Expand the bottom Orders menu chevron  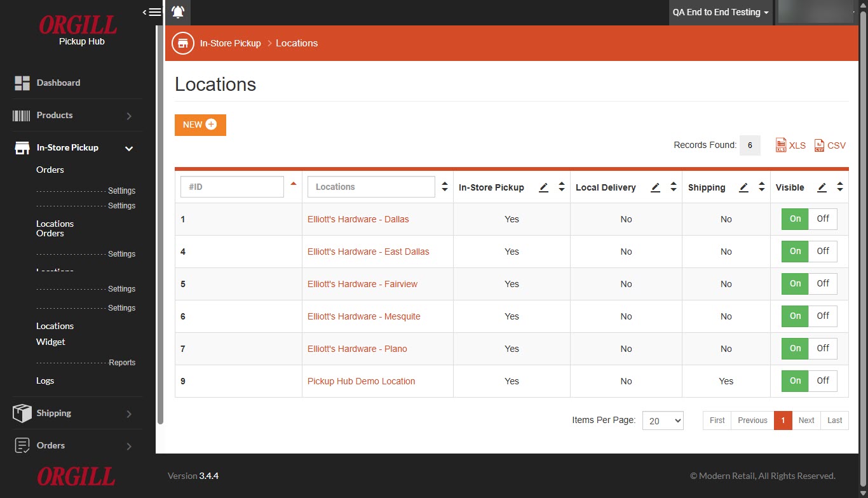click(129, 447)
